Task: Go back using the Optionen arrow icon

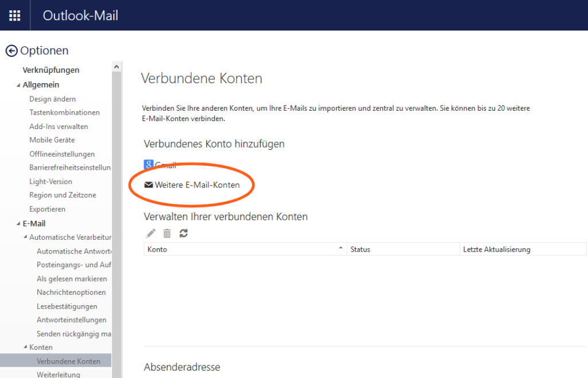Action: [x=11, y=50]
